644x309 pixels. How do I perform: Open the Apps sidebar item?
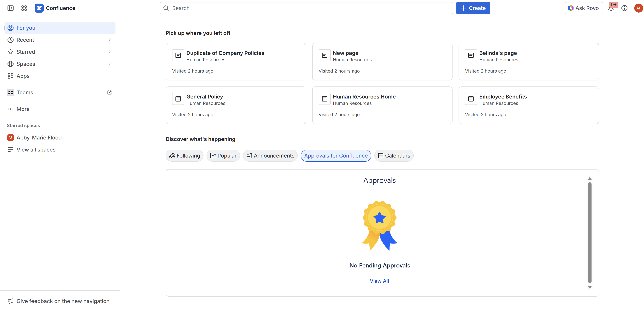23,76
